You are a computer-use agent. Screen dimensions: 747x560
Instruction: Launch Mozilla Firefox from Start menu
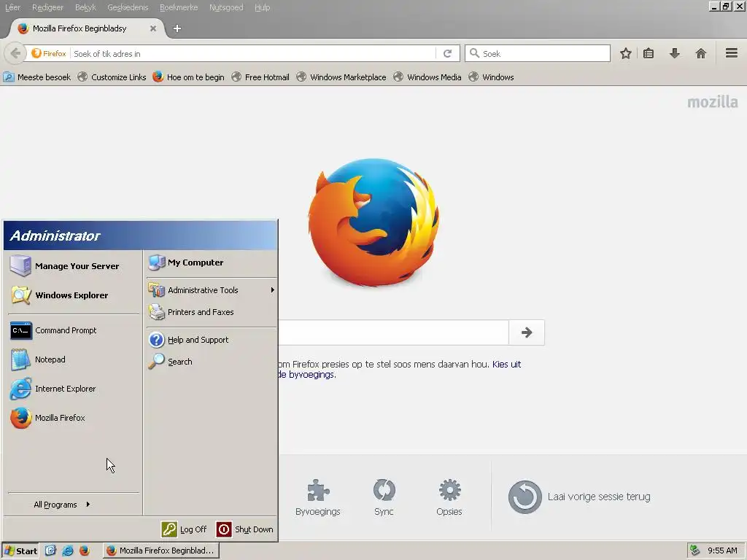point(74,418)
